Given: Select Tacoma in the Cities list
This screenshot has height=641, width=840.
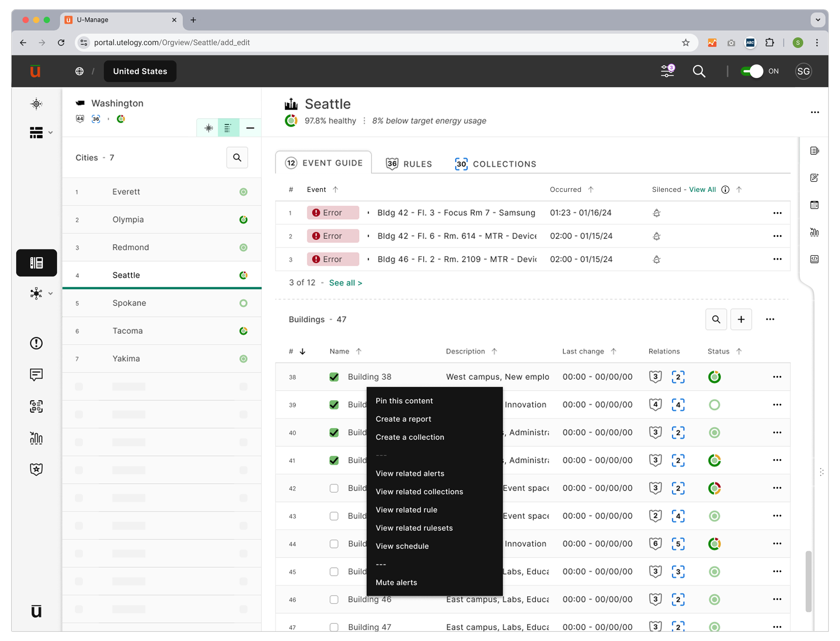Looking at the screenshot, I should (162, 331).
